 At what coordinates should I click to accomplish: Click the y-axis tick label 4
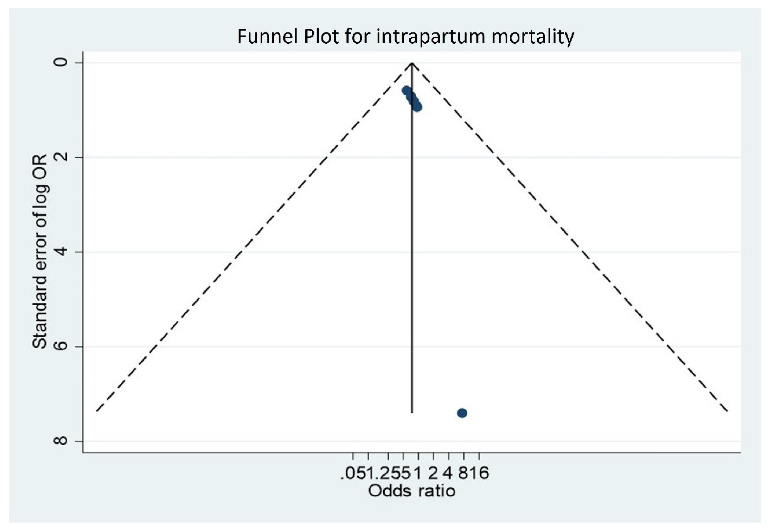pyautogui.click(x=61, y=252)
